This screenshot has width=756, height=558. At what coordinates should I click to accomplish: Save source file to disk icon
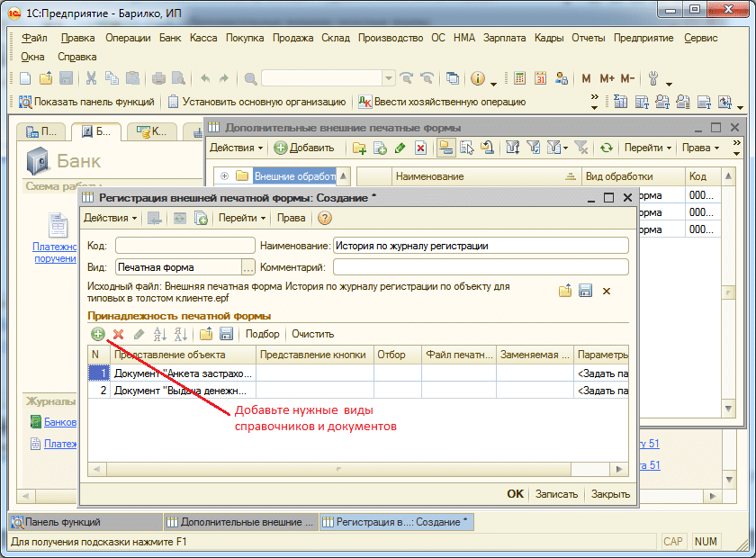tap(585, 291)
